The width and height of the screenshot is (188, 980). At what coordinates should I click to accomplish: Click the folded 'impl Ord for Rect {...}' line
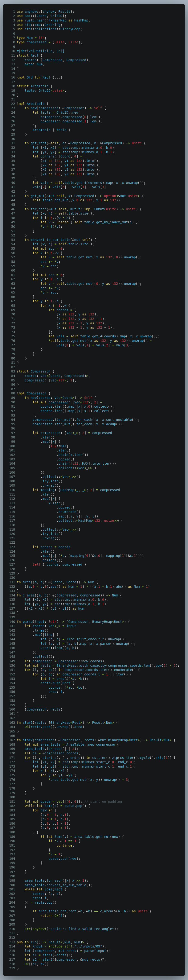pos(40,77)
